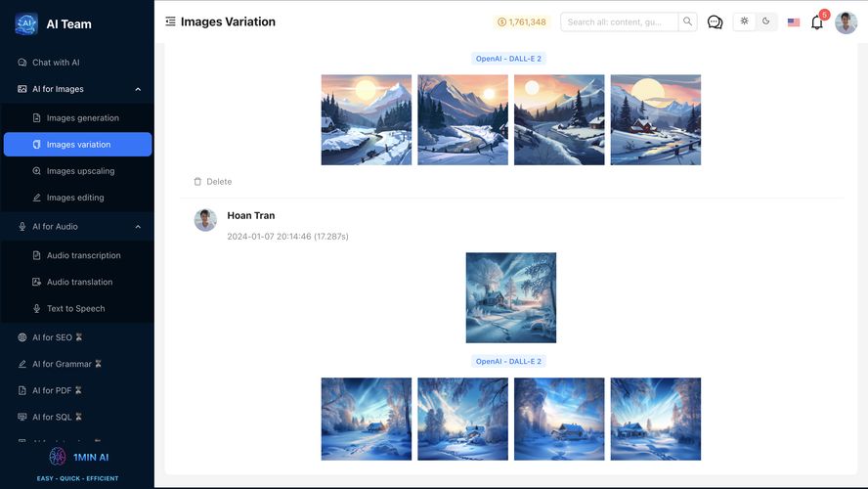The height and width of the screenshot is (489, 868).
Task: Collapse the AI for Images section
Action: [138, 89]
